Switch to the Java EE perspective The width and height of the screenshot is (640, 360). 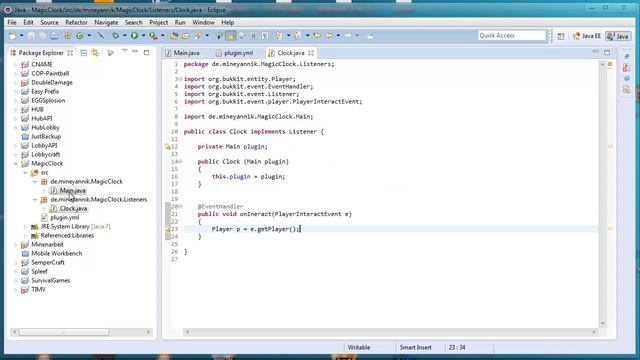pyautogui.click(x=587, y=36)
